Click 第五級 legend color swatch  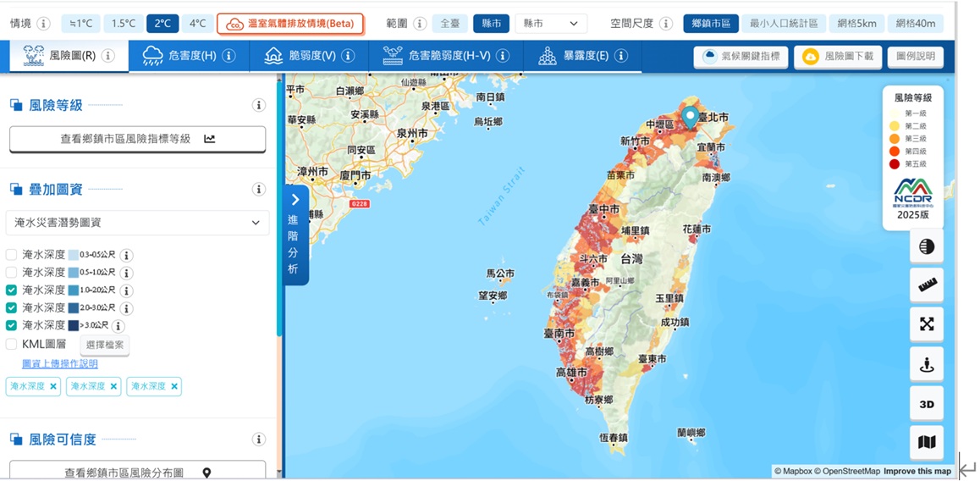tap(895, 164)
